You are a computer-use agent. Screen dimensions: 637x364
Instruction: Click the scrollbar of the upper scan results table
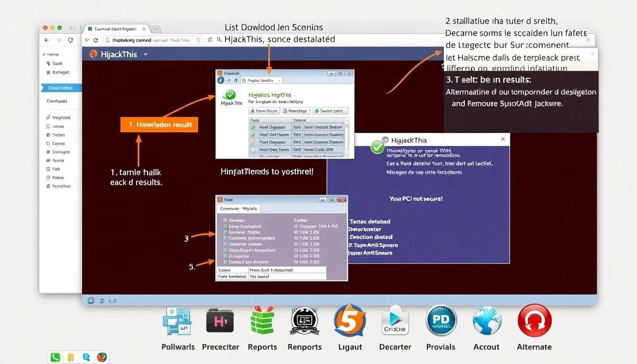coord(347,137)
